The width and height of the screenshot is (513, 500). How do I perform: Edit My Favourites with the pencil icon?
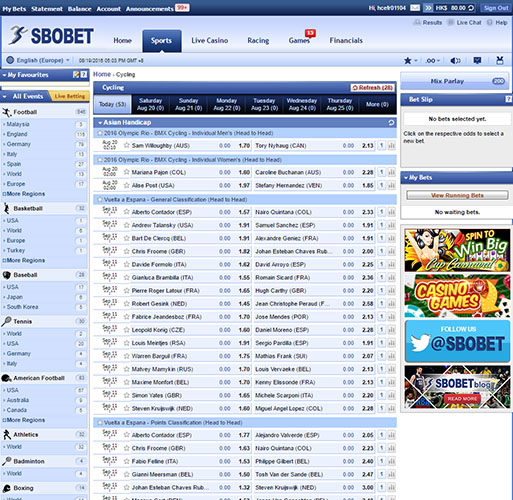76,74
